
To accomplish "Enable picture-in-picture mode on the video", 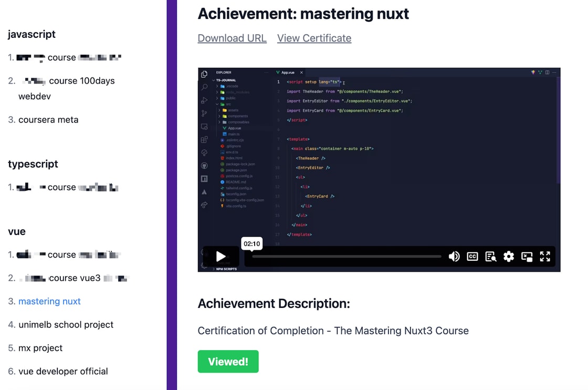I will click(527, 256).
